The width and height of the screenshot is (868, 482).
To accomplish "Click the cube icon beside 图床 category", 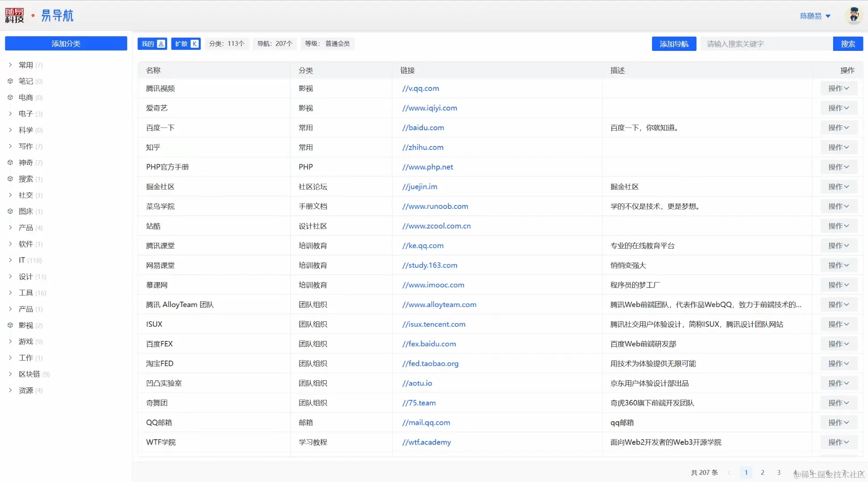I will (x=10, y=211).
